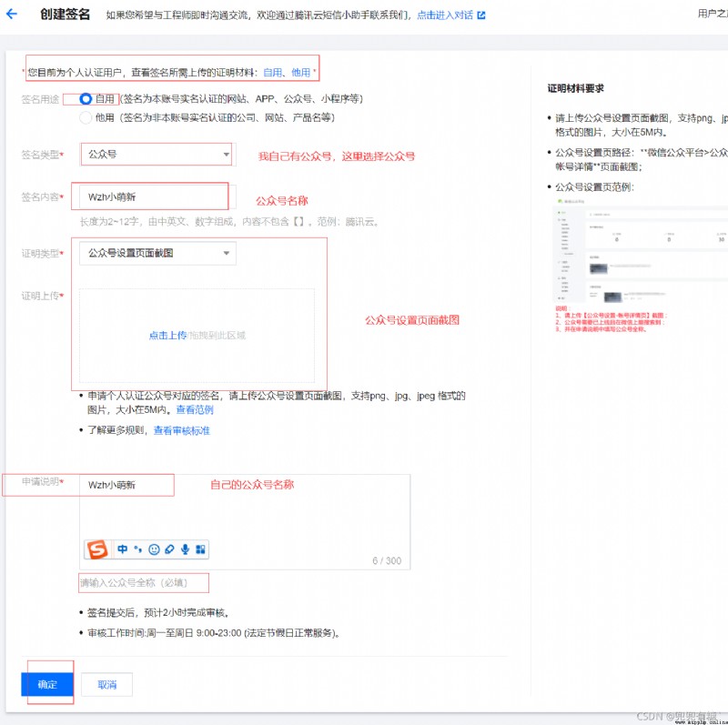The width and height of the screenshot is (728, 725).
Task: Click the 公众号设置页路径 bullet text
Action: (642, 160)
